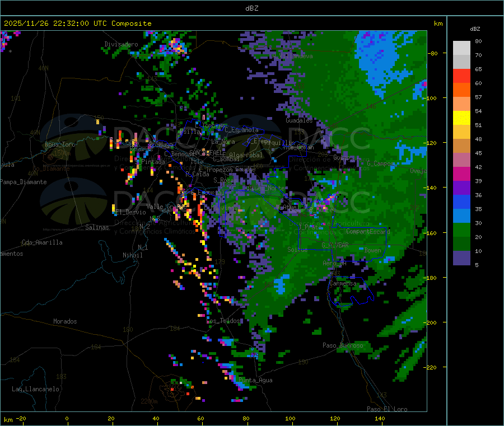Click the gold 48-51 dBZ legend swatch
The image size is (504, 426).
461,132
